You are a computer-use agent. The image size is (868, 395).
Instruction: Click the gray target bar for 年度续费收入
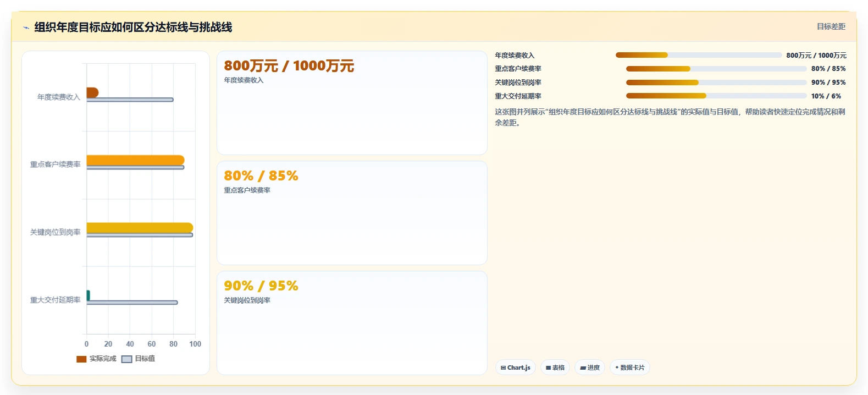130,100
